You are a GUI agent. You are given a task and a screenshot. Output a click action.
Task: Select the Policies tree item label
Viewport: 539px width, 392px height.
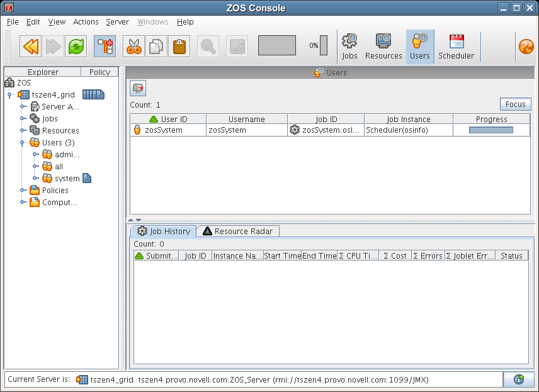coord(55,190)
